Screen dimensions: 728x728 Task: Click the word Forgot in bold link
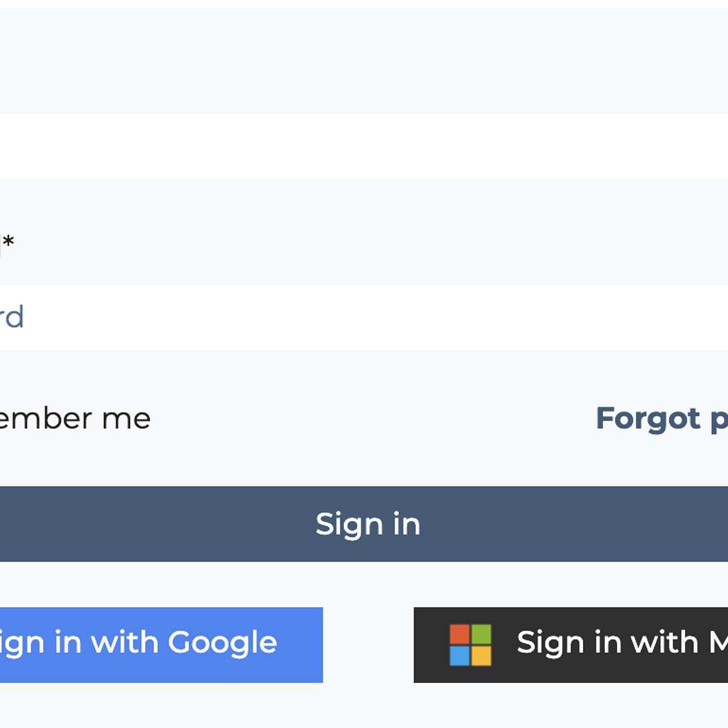[648, 419]
